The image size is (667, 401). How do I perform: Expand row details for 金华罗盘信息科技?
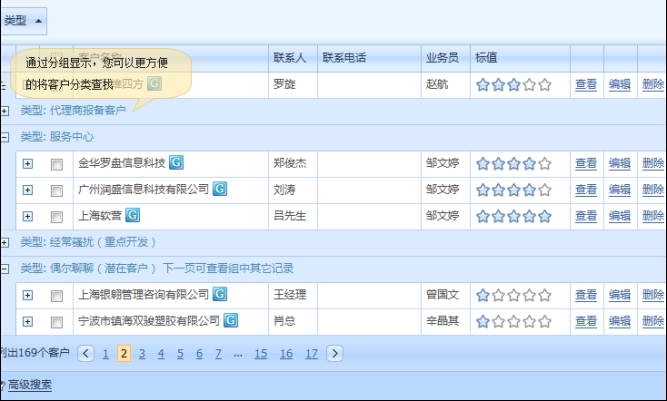[28, 164]
